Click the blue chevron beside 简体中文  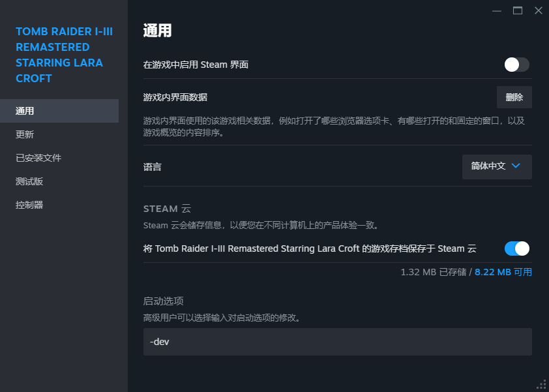tap(516, 166)
